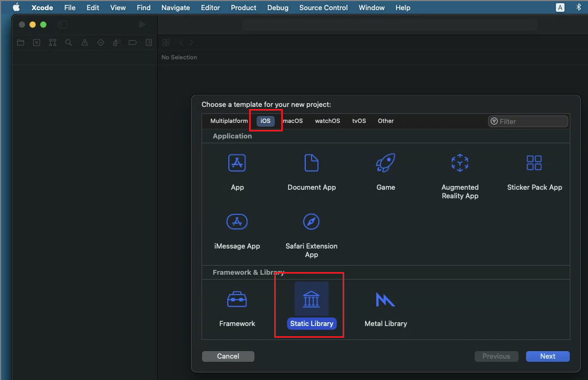This screenshot has height=380, width=588.
Task: Switch to the macOS platform tab
Action: 292,121
